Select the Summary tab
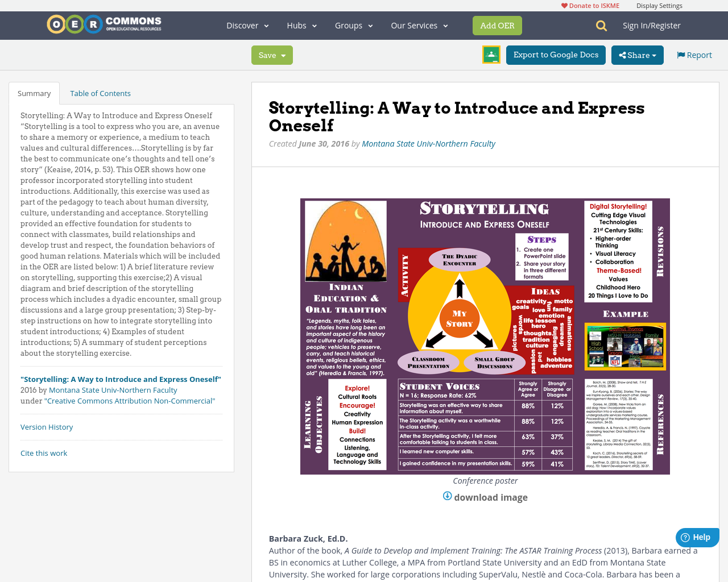Image resolution: width=728 pixels, height=582 pixels. [34, 92]
